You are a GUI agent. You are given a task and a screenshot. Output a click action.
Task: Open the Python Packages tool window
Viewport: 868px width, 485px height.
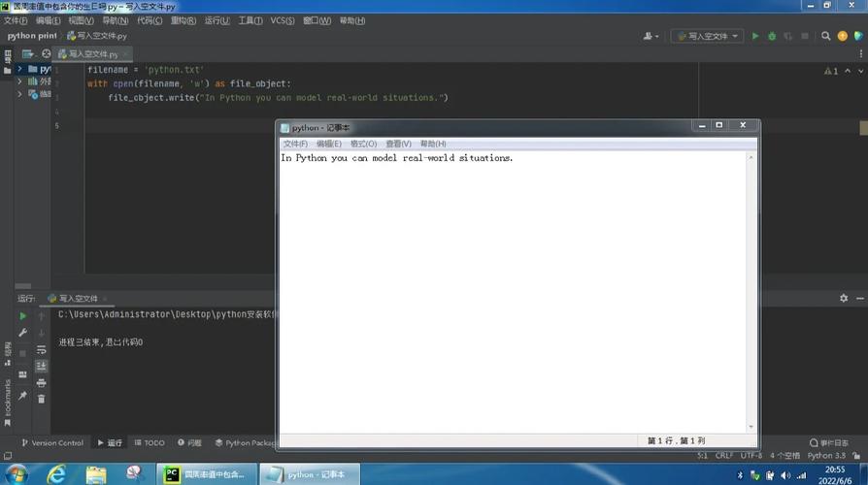pos(245,442)
